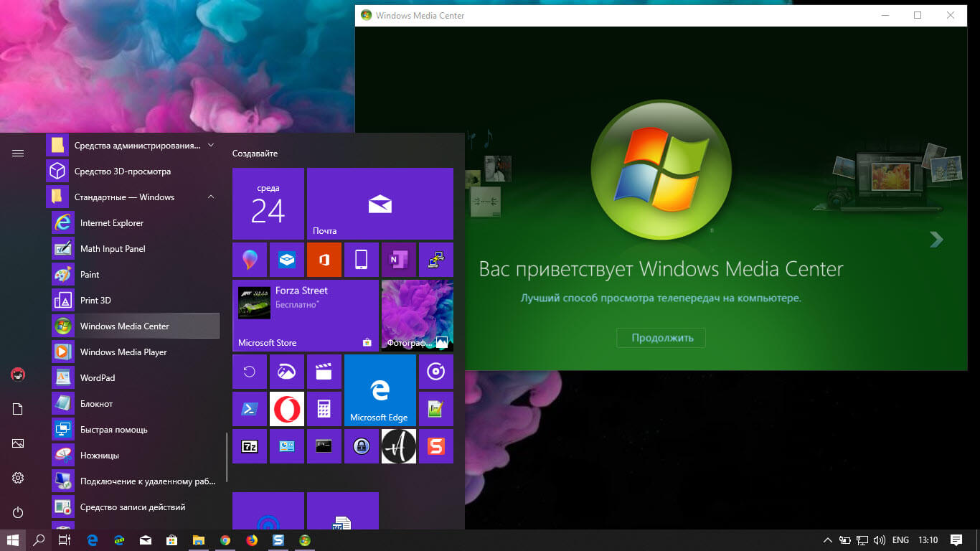Open Print 3D from the list
The height and width of the screenshot is (551, 980).
pyautogui.click(x=136, y=301)
